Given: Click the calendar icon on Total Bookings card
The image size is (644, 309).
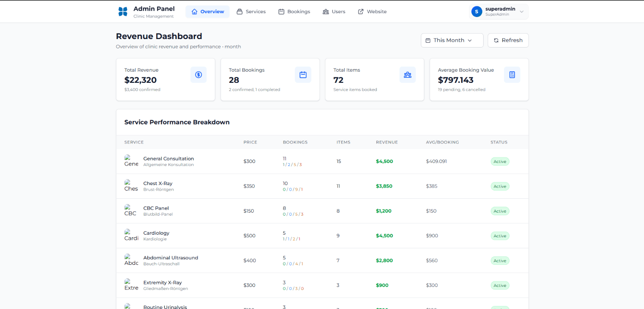Looking at the screenshot, I should click(x=303, y=75).
